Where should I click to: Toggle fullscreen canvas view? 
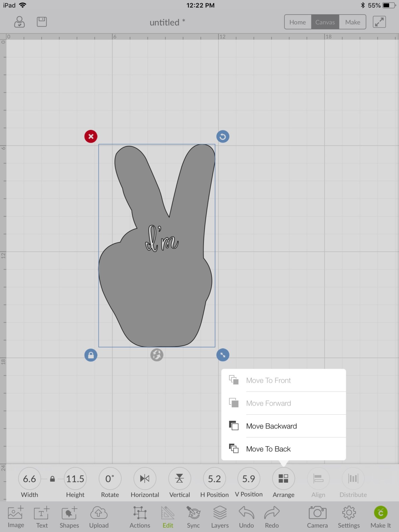379,22
